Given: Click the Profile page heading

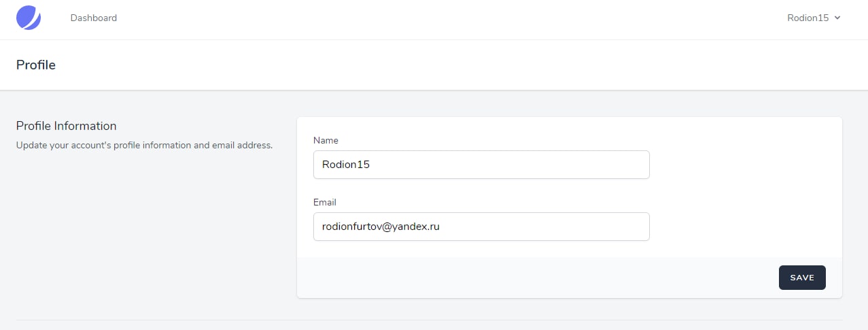Looking at the screenshot, I should pos(36,65).
